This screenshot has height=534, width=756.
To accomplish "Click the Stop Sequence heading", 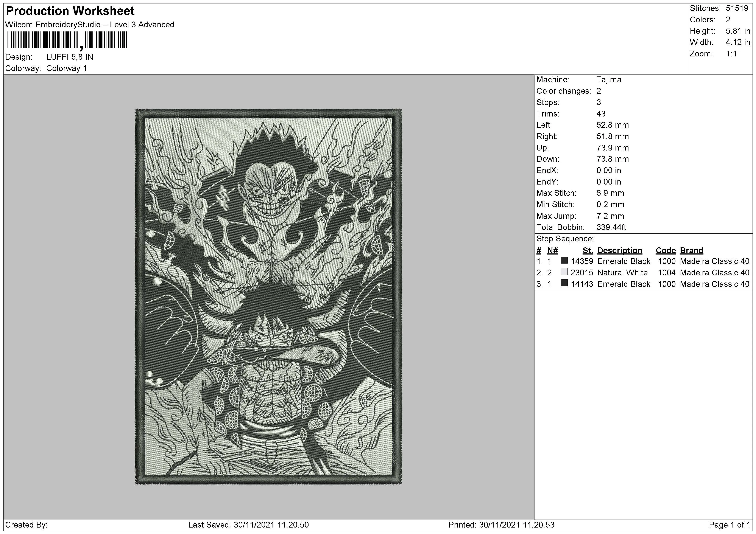I will pyautogui.click(x=565, y=239).
